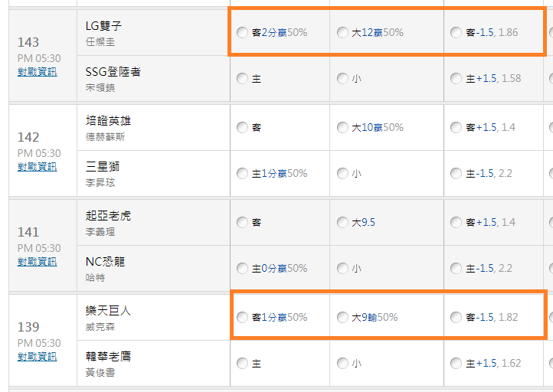553x392 pixels.
Task: Select 客1分贏50% for 樂天巨人
Action: coord(242,317)
